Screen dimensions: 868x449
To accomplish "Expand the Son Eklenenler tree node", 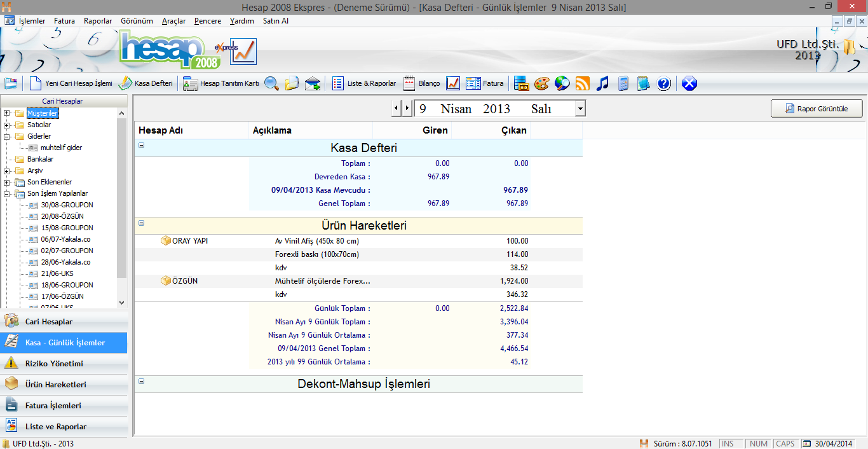I will [x=7, y=182].
